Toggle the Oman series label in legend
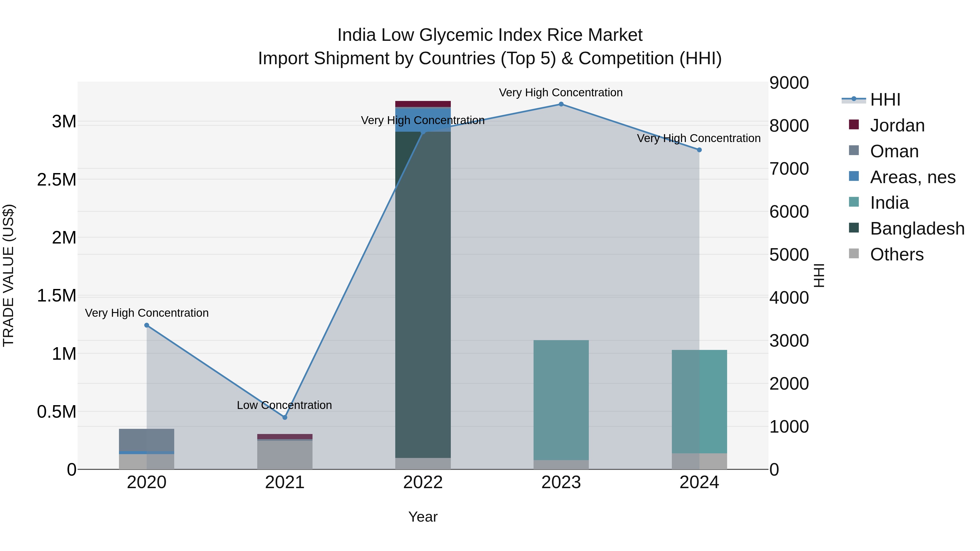980x551 pixels. tap(895, 151)
